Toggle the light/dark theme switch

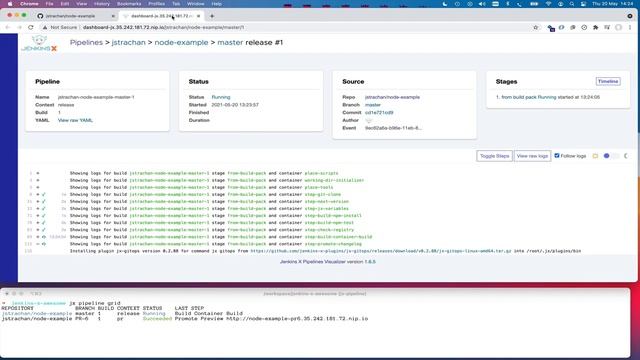pos(611,156)
